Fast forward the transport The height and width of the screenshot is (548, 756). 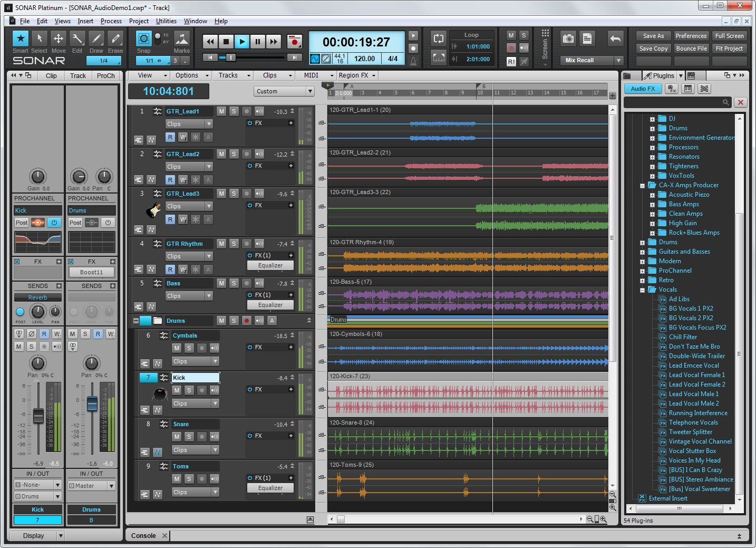click(274, 42)
